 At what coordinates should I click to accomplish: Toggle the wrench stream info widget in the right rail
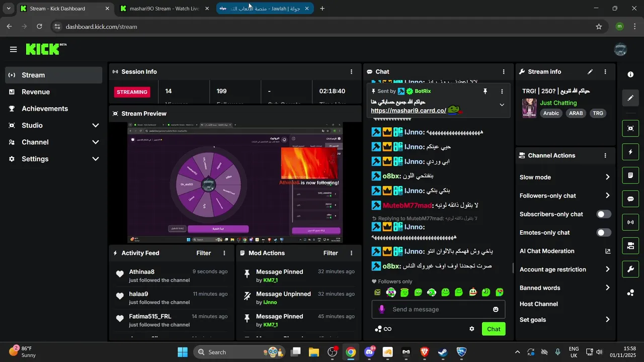coord(630,269)
